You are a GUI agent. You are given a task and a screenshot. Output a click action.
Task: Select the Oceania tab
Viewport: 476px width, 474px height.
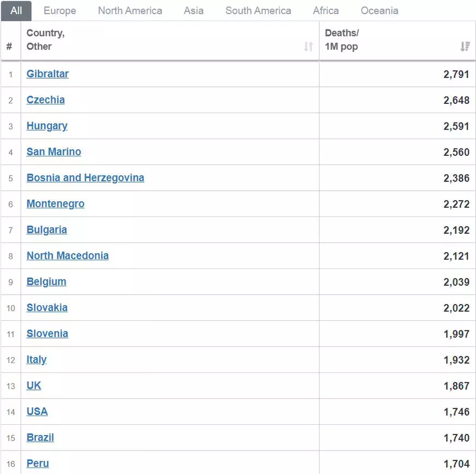click(379, 10)
